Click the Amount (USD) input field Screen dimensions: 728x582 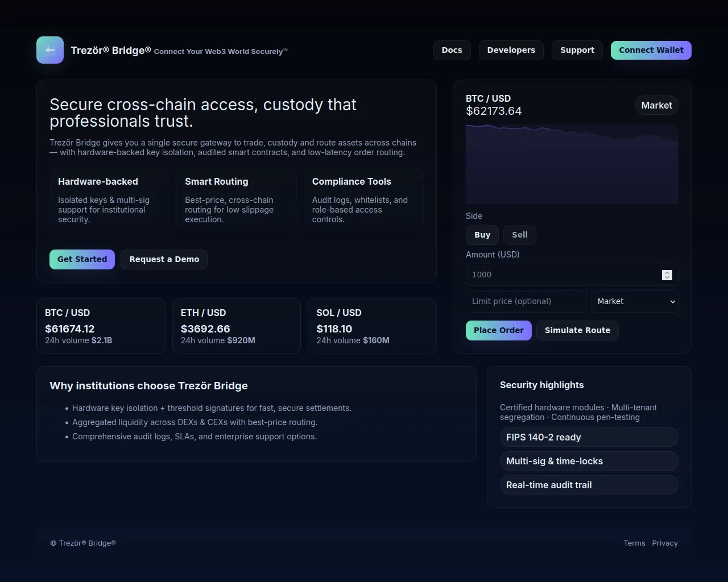point(572,275)
